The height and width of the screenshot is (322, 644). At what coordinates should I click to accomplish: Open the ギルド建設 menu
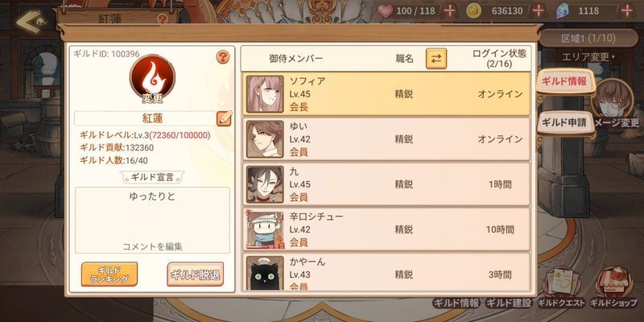click(x=509, y=303)
